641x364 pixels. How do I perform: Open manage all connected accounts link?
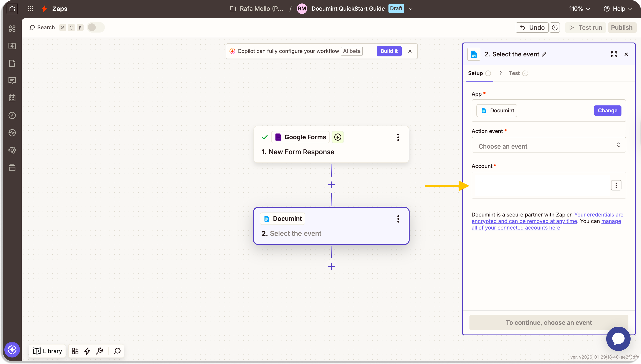click(x=516, y=228)
